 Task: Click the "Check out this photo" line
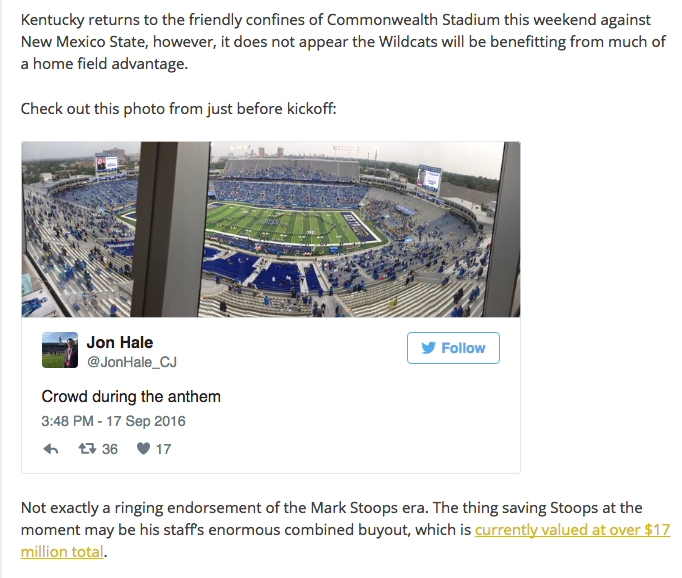coord(179,108)
